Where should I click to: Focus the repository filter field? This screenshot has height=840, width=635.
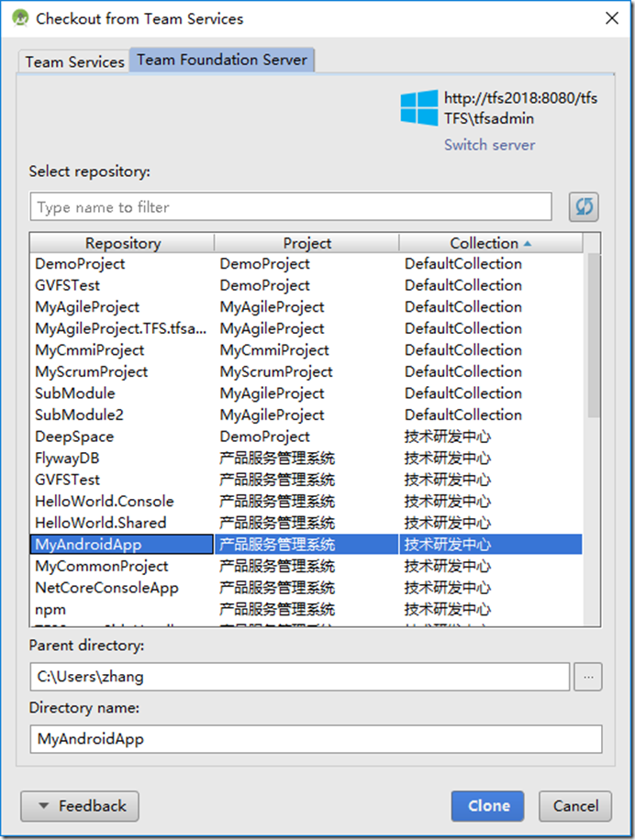click(x=291, y=206)
